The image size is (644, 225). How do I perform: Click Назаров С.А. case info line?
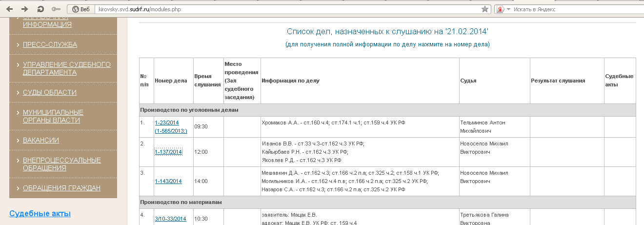point(334,189)
